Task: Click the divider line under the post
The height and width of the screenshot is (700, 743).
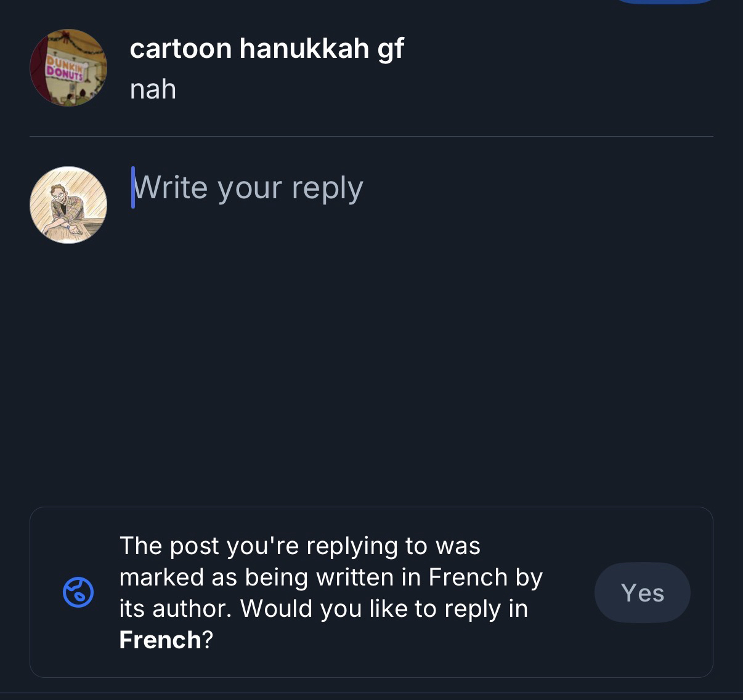Action: [371, 136]
